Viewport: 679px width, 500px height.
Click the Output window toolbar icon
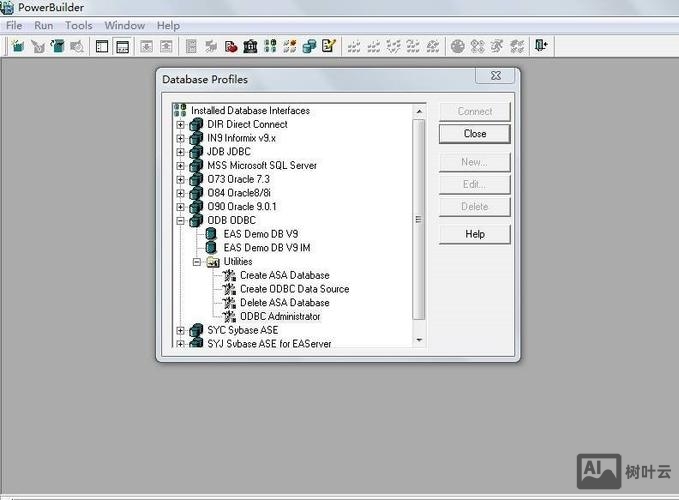tap(122, 46)
